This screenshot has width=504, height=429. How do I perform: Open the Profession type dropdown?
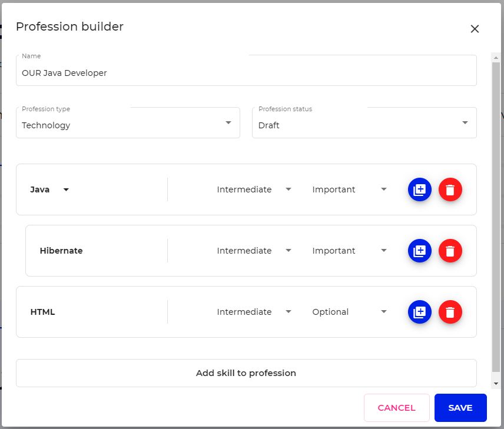pos(128,123)
